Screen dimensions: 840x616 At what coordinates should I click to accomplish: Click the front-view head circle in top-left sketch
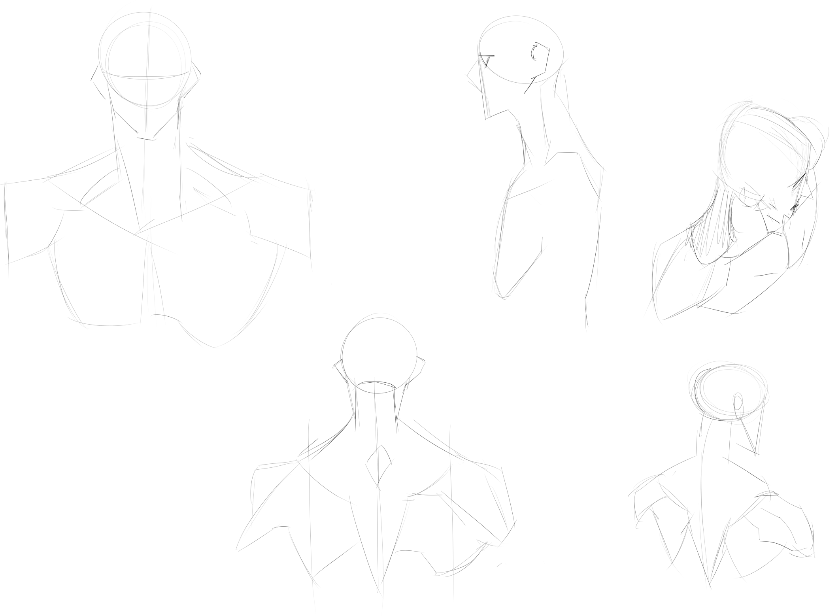coord(145,59)
